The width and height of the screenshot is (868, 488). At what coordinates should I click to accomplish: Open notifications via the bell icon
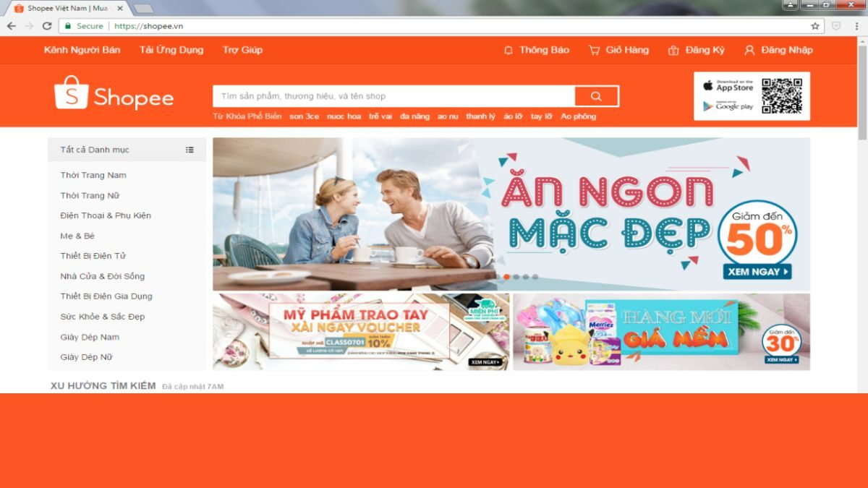point(507,51)
